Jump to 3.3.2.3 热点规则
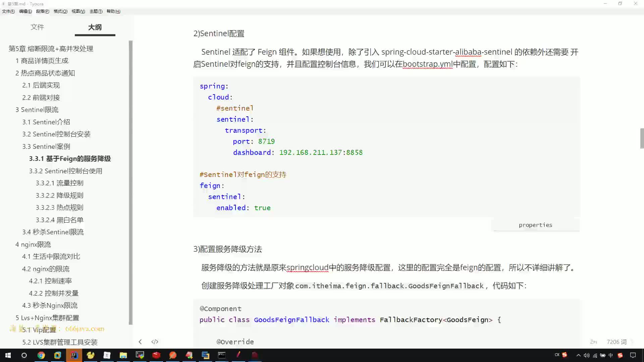This screenshot has width=644, height=362. pos(60,207)
